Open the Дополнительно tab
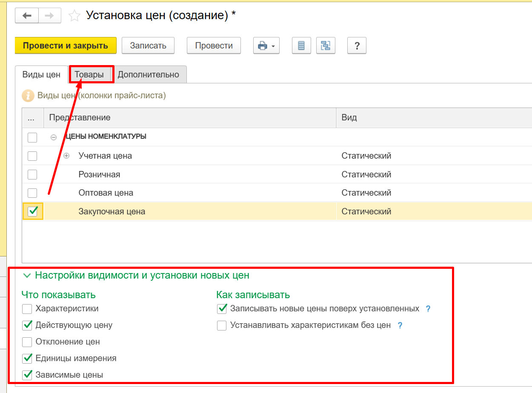 (x=148, y=75)
